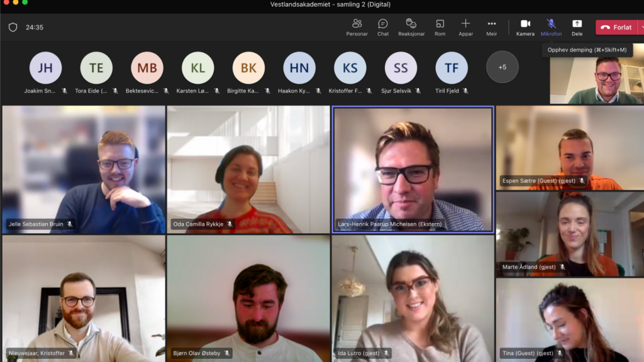Select Bjørn Olav Østeby's video tile
Screen dimensions: 644x362
pos(248,299)
